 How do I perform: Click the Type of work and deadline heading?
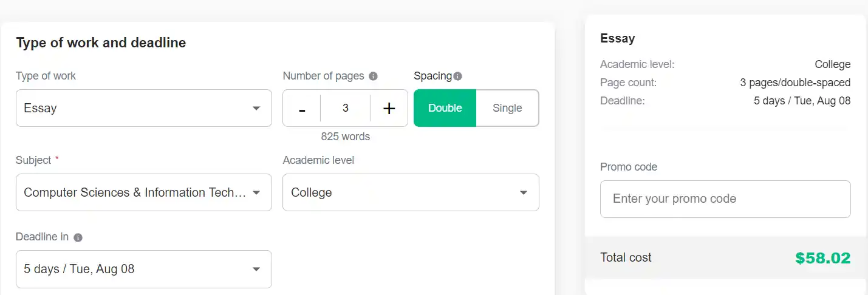point(101,42)
